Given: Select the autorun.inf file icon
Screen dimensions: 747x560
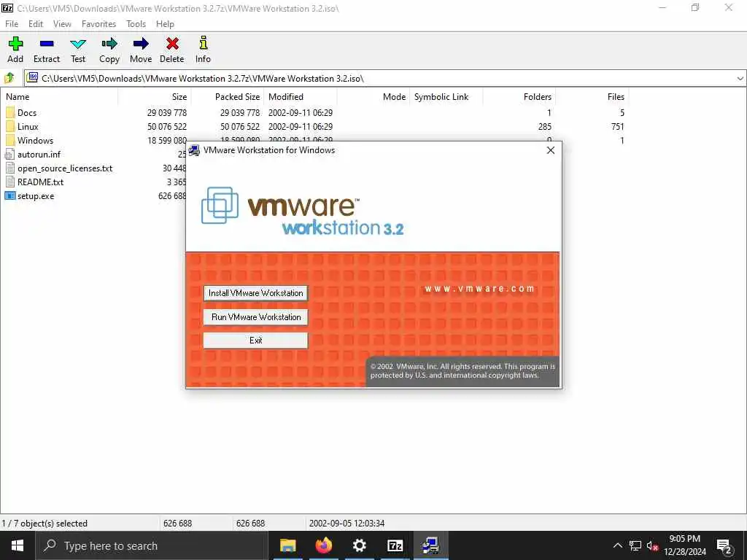Looking at the screenshot, I should pyautogui.click(x=10, y=155).
